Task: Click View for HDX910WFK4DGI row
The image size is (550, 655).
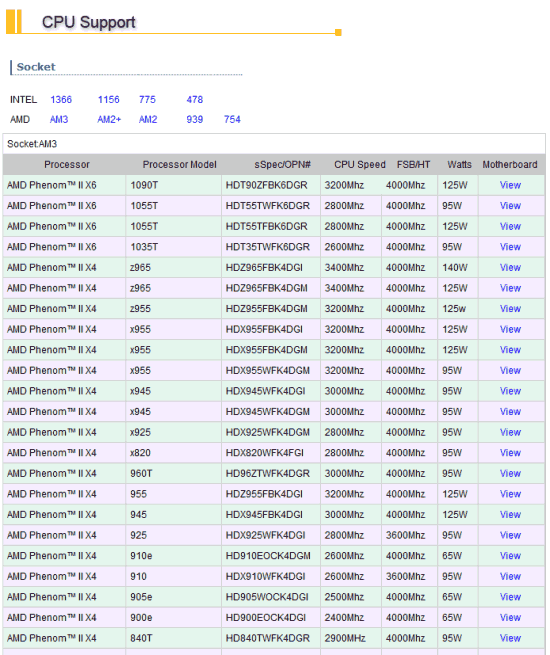Action: pos(510,576)
